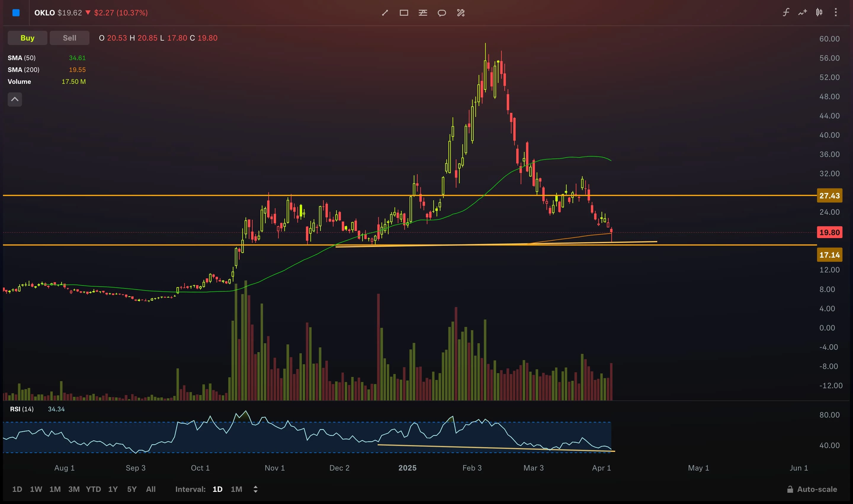Screen dimensions: 853x504
Task: Set range to 5Y
Action: (x=132, y=489)
